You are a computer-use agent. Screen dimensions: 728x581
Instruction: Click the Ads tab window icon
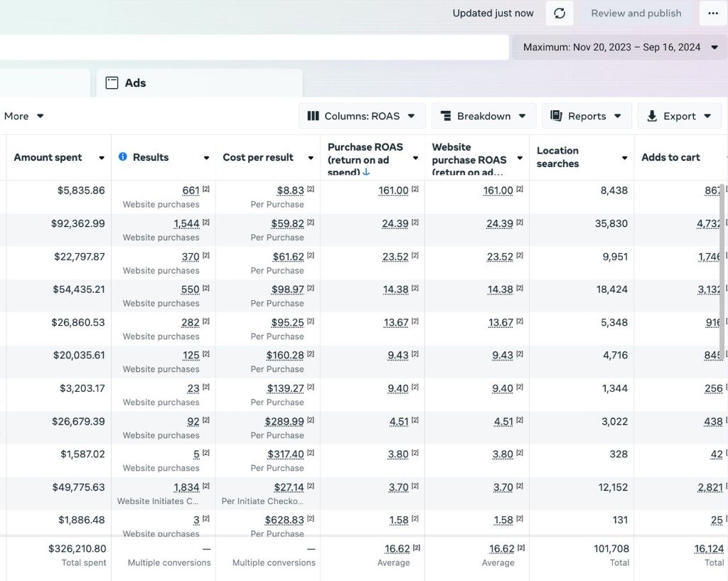112,82
